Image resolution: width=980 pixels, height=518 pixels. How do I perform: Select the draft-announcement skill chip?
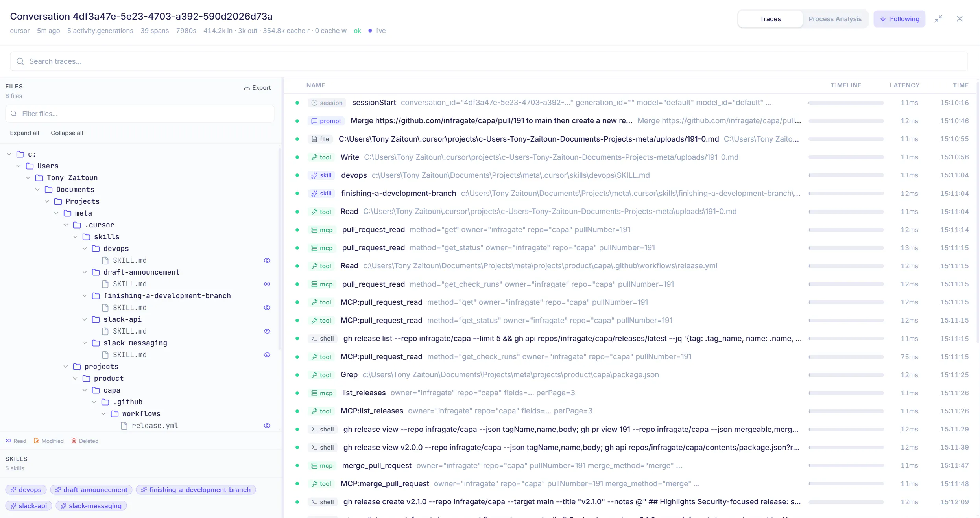[x=91, y=490]
